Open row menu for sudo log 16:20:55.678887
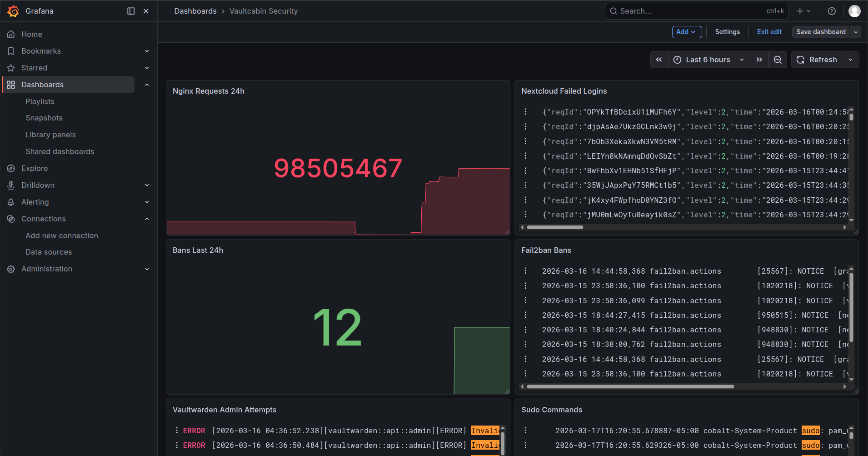868x456 pixels. click(525, 431)
